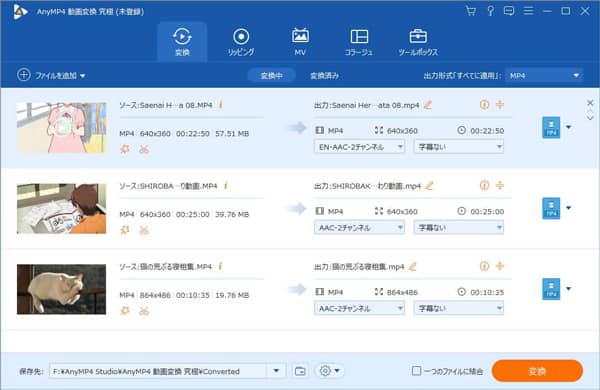Open cut scissors tool for SHIROBA video

[x=144, y=230]
